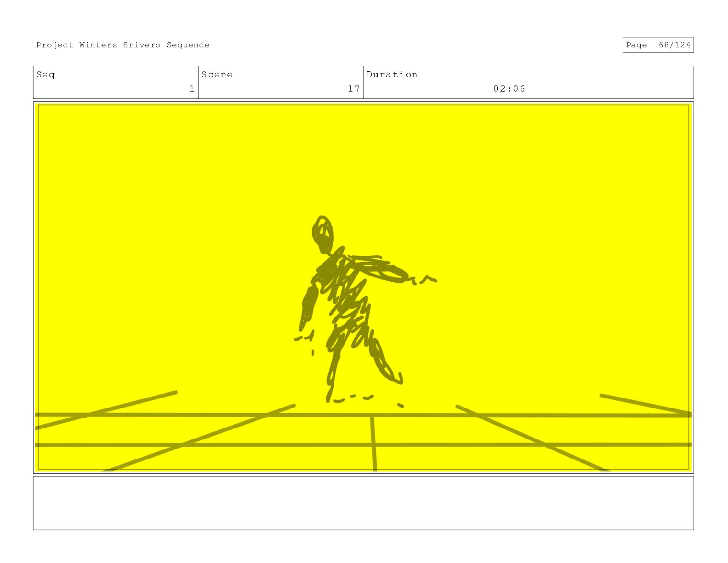Click the 'Scene' label
The width and height of the screenshot is (728, 563).
[x=217, y=75]
